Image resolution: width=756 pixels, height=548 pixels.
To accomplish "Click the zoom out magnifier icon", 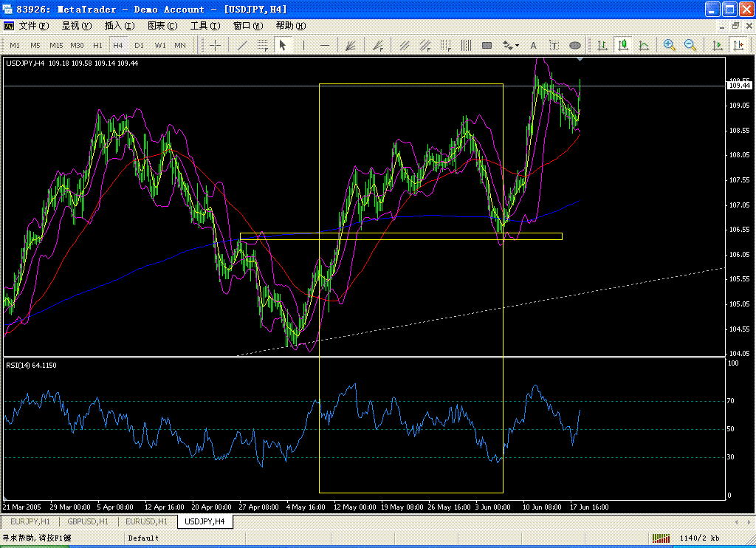I will (690, 45).
